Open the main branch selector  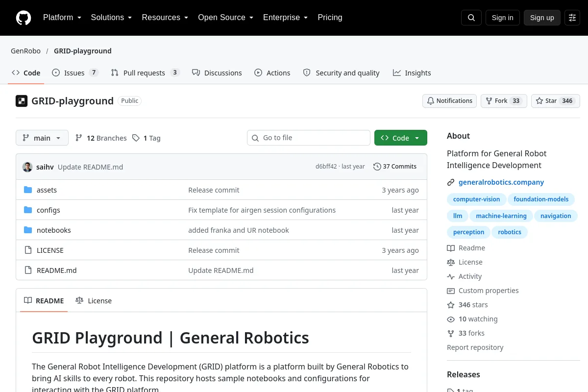(x=42, y=138)
